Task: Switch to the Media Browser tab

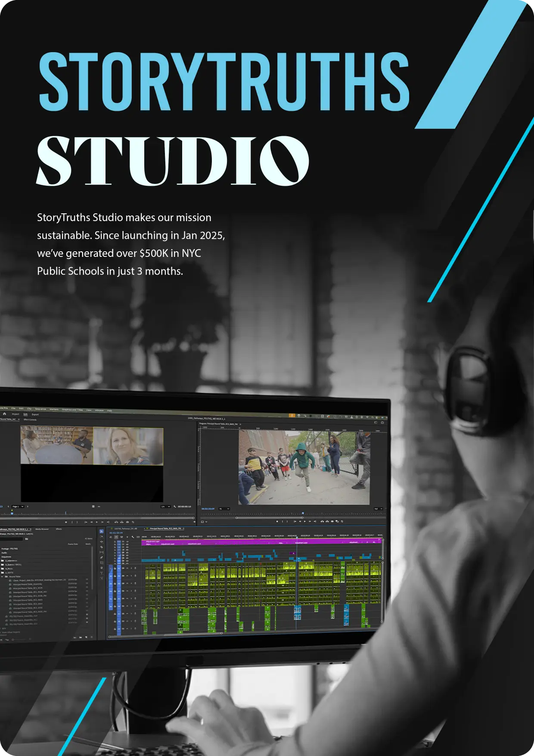Action: point(42,529)
